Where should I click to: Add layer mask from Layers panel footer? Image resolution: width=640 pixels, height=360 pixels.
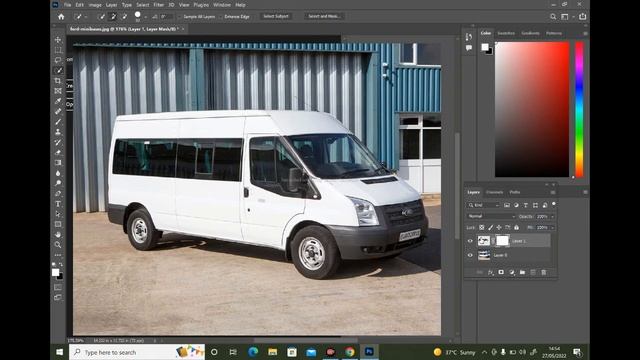[x=501, y=272]
